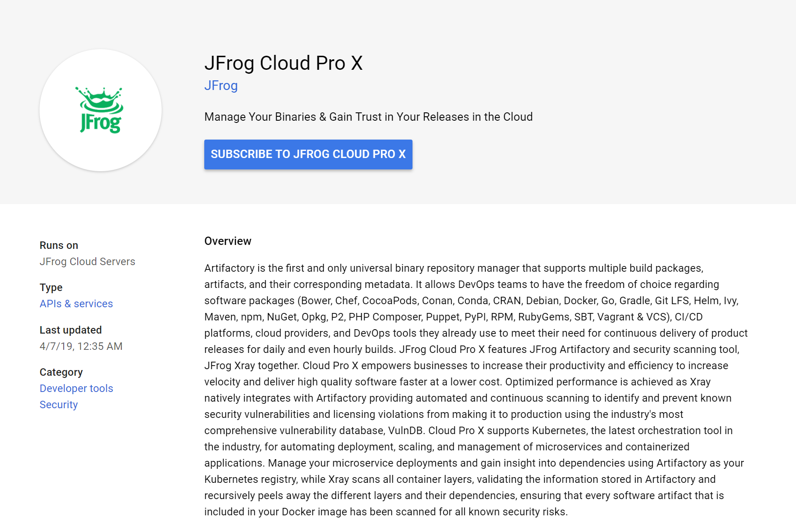Click the Category section label

61,372
